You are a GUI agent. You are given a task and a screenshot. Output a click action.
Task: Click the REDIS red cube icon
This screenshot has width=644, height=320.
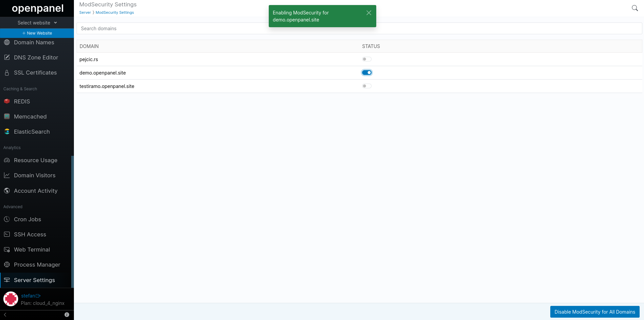click(7, 101)
